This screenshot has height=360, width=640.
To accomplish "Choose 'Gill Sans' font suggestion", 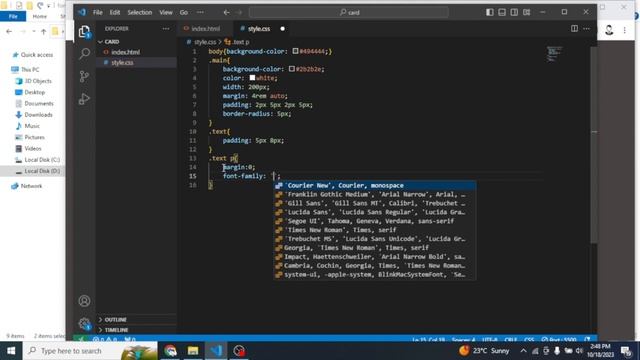I will [x=375, y=203].
